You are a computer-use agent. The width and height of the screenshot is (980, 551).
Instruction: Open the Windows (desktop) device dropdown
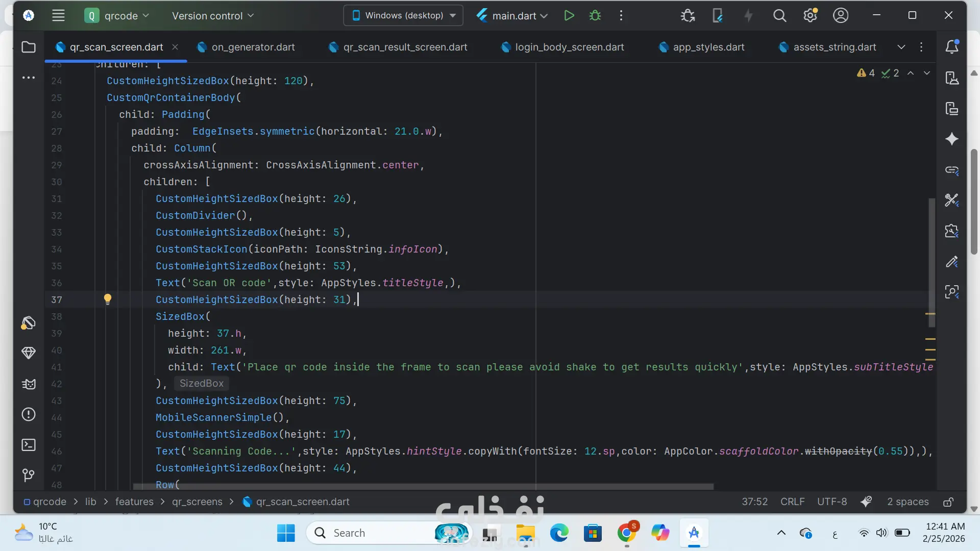click(403, 15)
